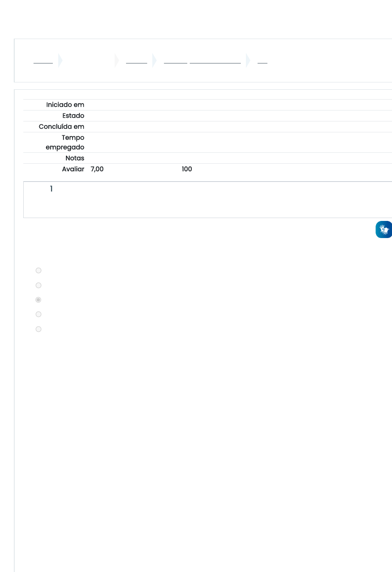Click the 'Iniciado em' row label
The height and width of the screenshot is (572, 392).
65,105
